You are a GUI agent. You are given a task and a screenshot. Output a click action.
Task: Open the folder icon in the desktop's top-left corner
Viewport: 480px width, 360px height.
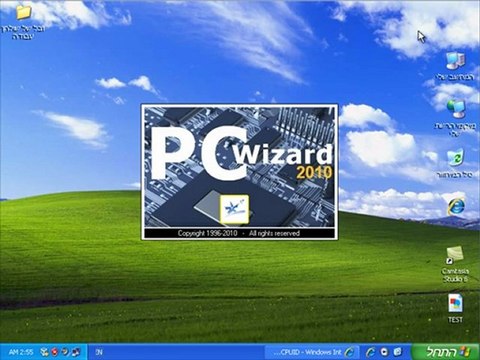click(x=23, y=13)
